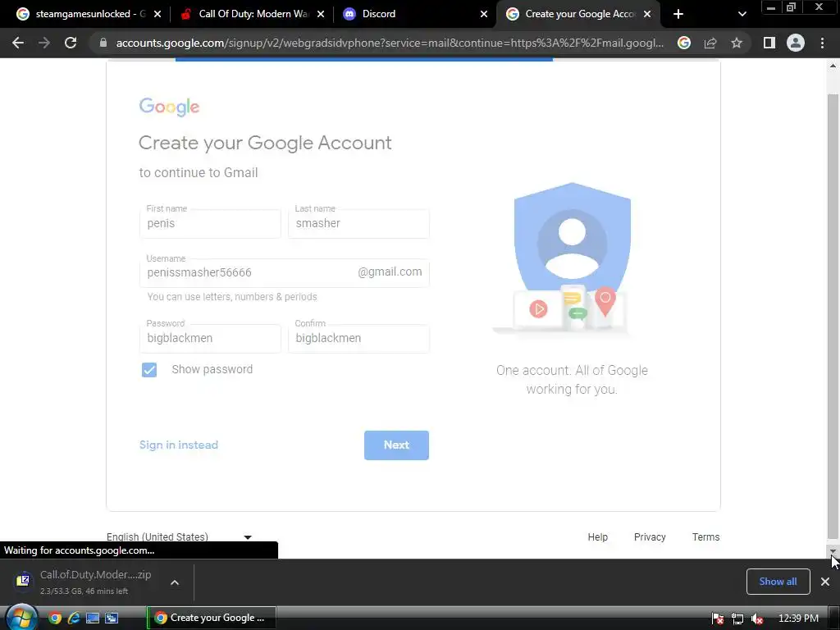Bookmark this page with star icon
The height and width of the screenshot is (630, 840).
pyautogui.click(x=737, y=43)
